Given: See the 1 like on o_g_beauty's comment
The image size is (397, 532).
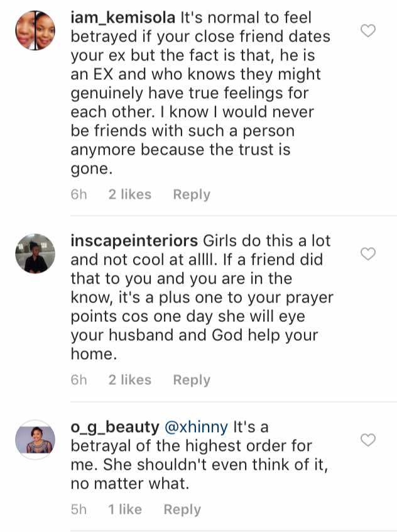Looking at the screenshot, I should (x=125, y=510).
